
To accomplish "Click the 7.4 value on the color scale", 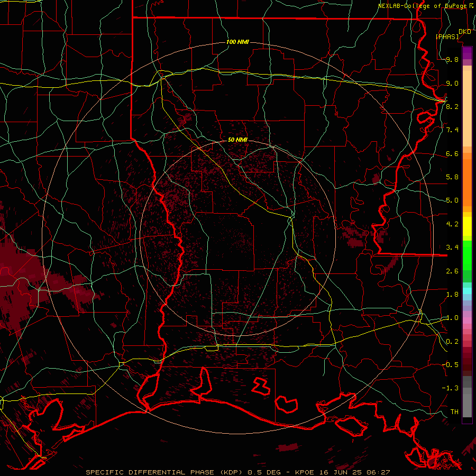I will click(x=452, y=130).
